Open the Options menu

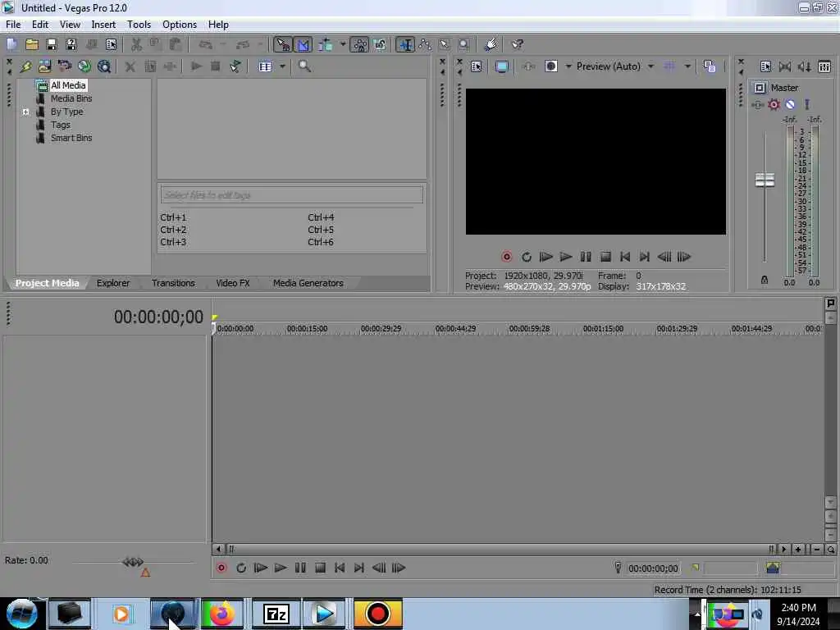pyautogui.click(x=180, y=25)
